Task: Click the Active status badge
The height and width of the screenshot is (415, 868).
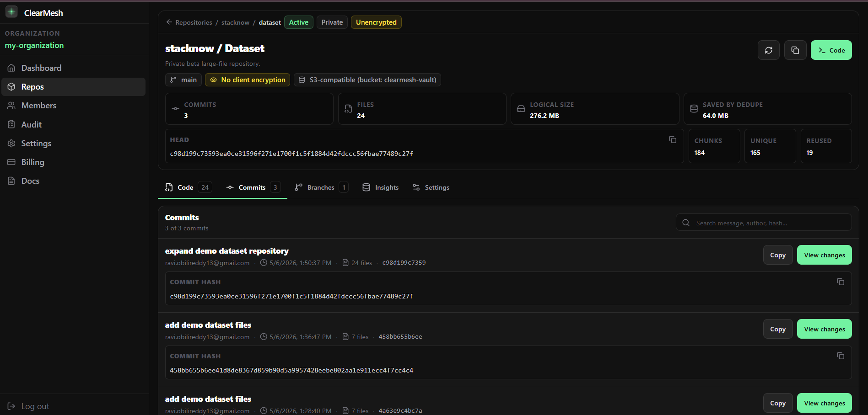Action: pos(299,22)
